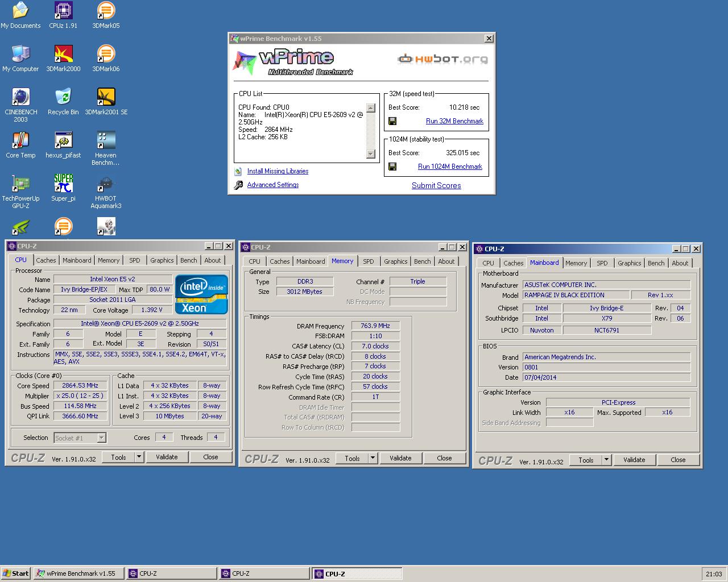Click the Install Missing Libraries icon
The image size is (728, 582).
coord(238,171)
